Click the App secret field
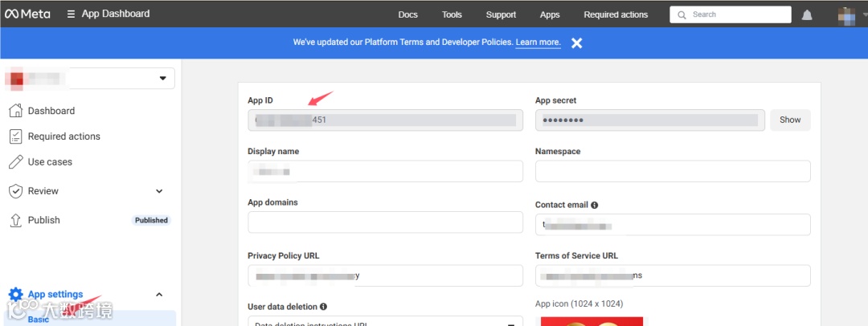The image size is (868, 326). [650, 120]
